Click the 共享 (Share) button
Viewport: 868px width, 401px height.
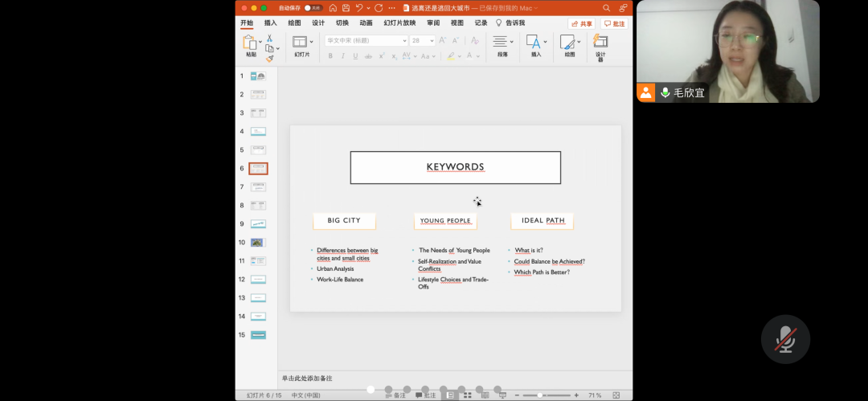pos(582,23)
